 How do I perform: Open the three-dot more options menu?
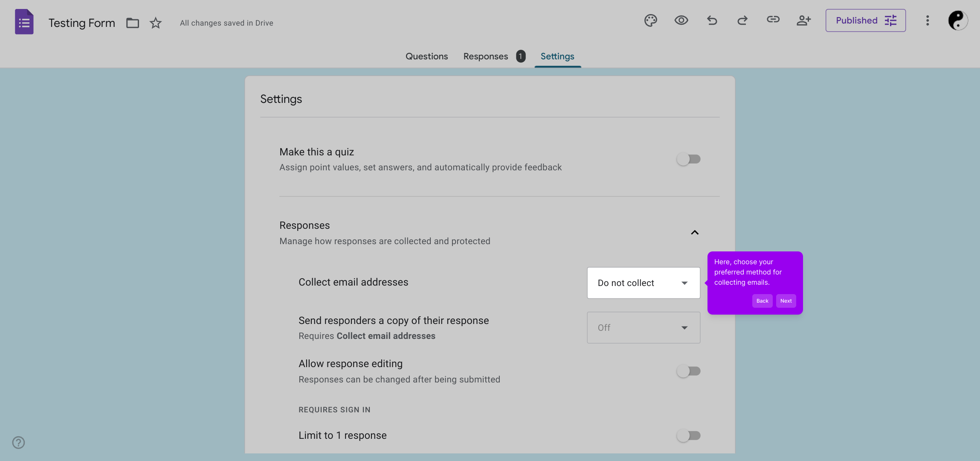point(927,20)
